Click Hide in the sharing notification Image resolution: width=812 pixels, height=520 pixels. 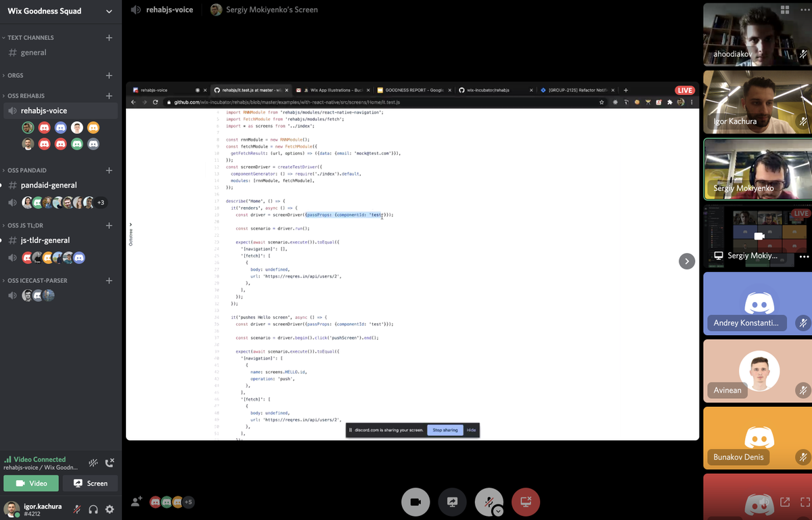tap(472, 430)
